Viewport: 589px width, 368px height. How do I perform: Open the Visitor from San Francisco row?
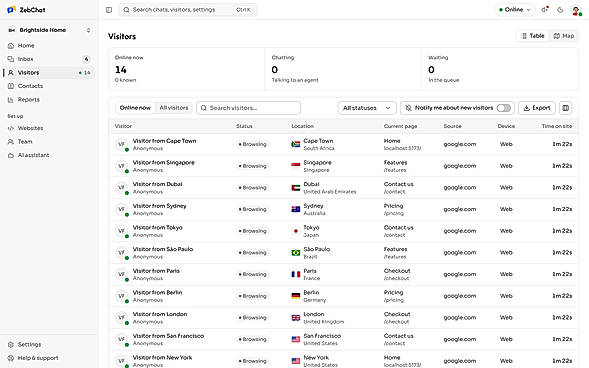pyautogui.click(x=343, y=339)
